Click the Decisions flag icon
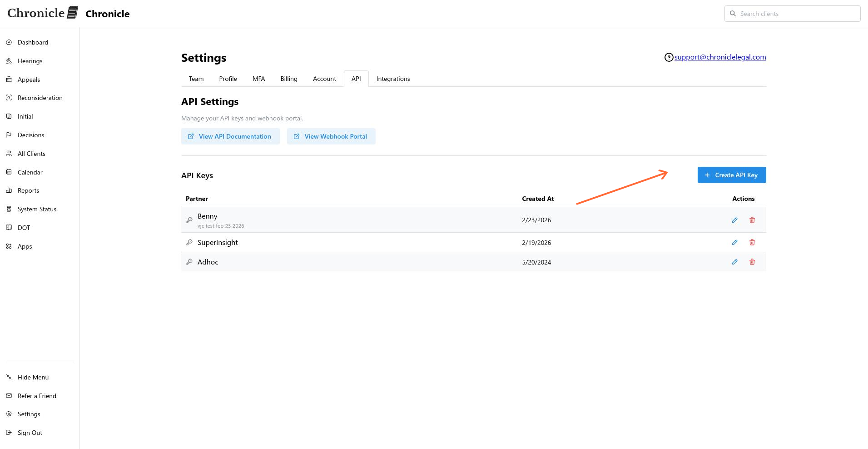The width and height of the screenshot is (868, 449). click(9, 135)
